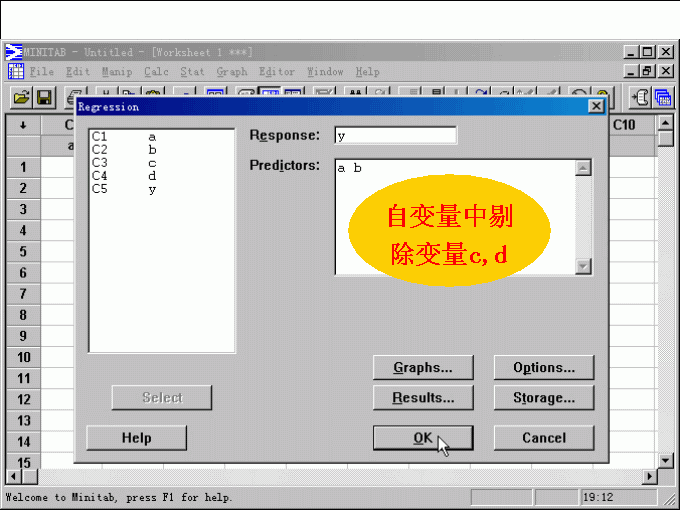Open the Graphs... settings button
The width and height of the screenshot is (680, 510).
click(422, 368)
